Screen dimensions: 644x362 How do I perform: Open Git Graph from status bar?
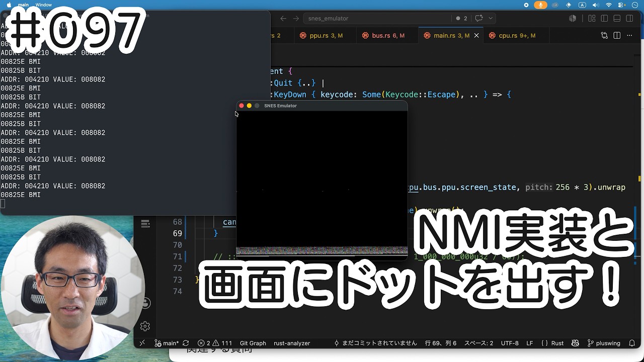[253, 343]
